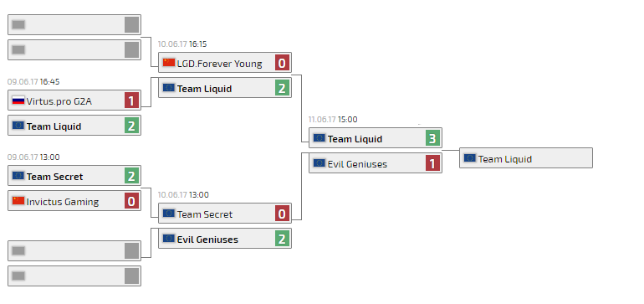Screen dimensions: 644x304
Task: Click EU flag beside Team Secret 09.06.17 match
Action: pyautogui.click(x=18, y=176)
